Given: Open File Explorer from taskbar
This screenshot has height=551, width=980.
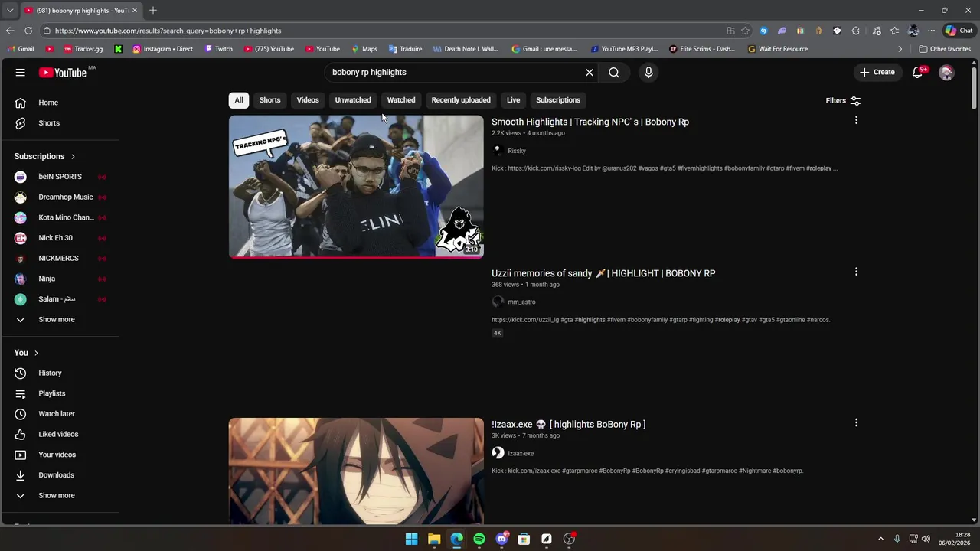Looking at the screenshot, I should [434, 539].
